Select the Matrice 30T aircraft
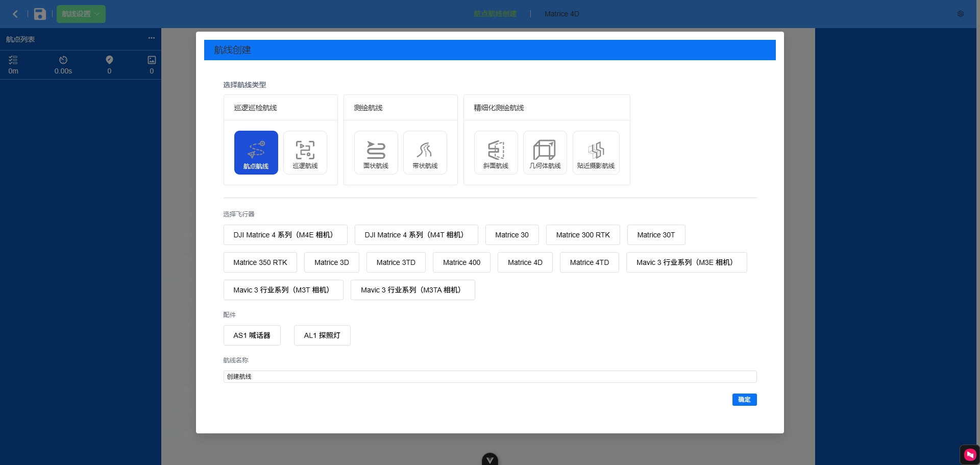Screen dimensions: 980x465 coord(656,235)
